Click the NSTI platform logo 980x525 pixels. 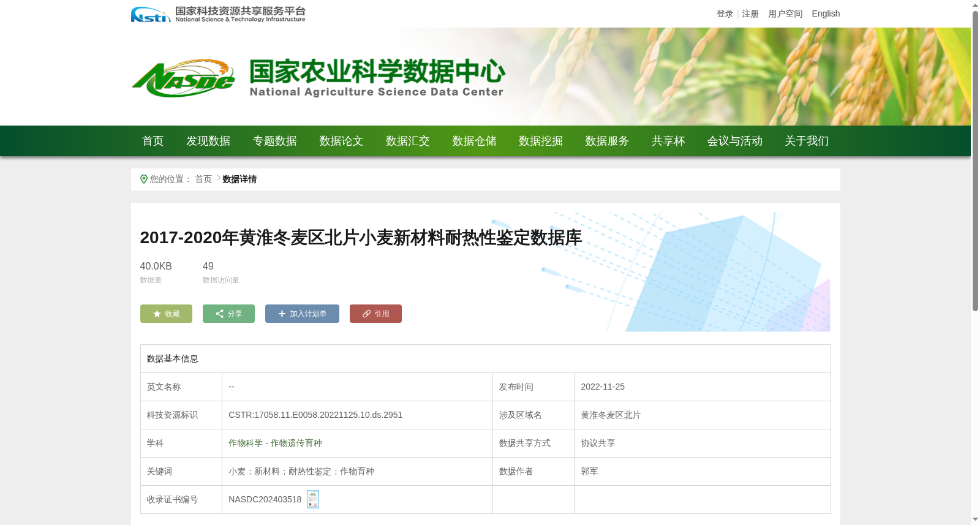pos(218,14)
